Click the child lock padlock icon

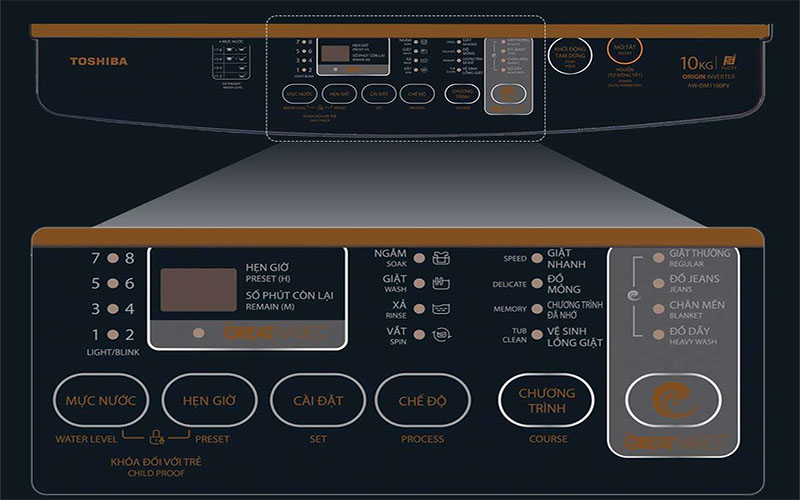click(156, 436)
